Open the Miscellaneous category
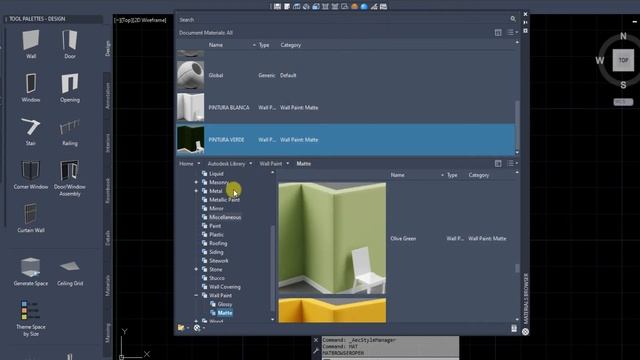This screenshot has width=640, height=360. coord(225,217)
